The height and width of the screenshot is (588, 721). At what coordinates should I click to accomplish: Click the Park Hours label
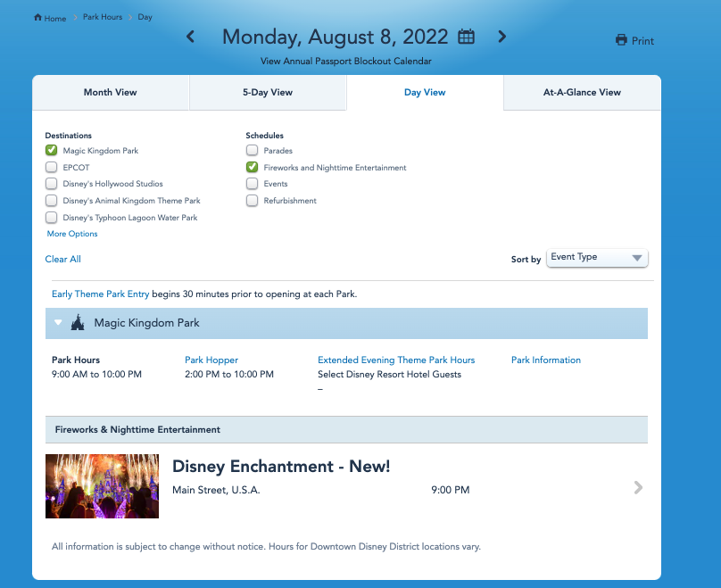coord(76,360)
